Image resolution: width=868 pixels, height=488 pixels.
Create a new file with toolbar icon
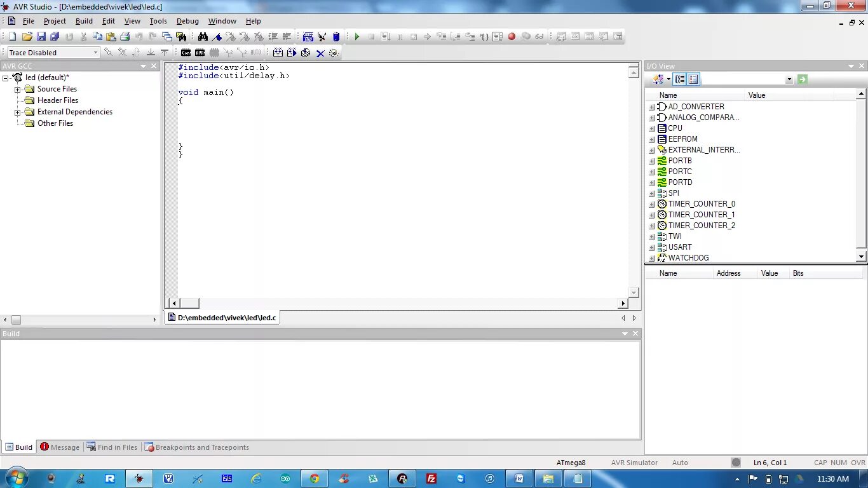point(12,37)
